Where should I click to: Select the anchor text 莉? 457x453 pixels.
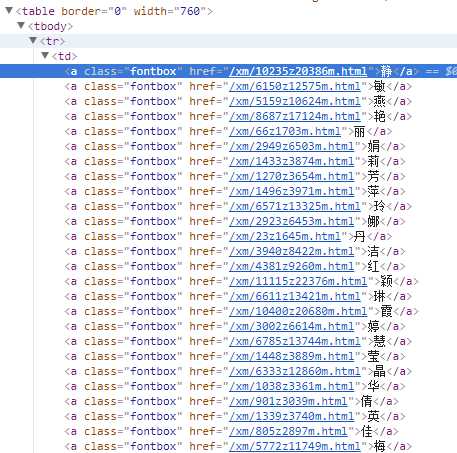(x=373, y=161)
